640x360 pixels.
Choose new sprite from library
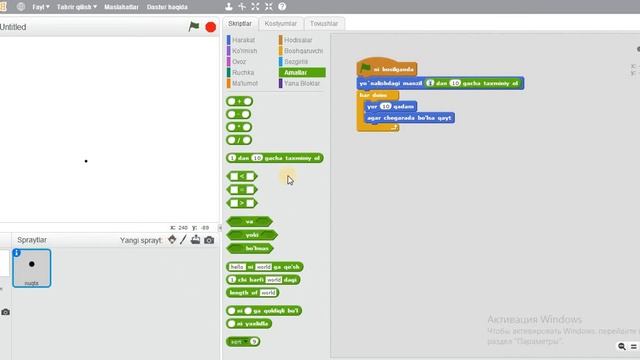[x=172, y=240]
